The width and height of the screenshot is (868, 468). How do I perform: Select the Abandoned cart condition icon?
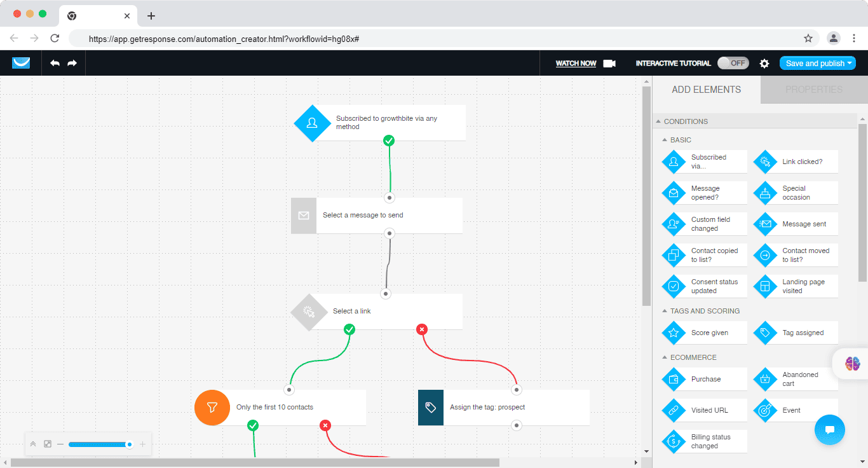(x=765, y=380)
